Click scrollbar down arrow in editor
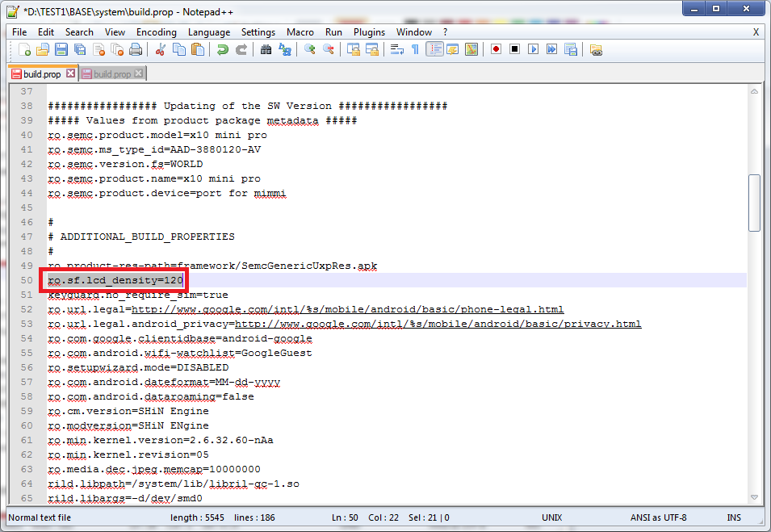771x532 pixels. pos(754,497)
